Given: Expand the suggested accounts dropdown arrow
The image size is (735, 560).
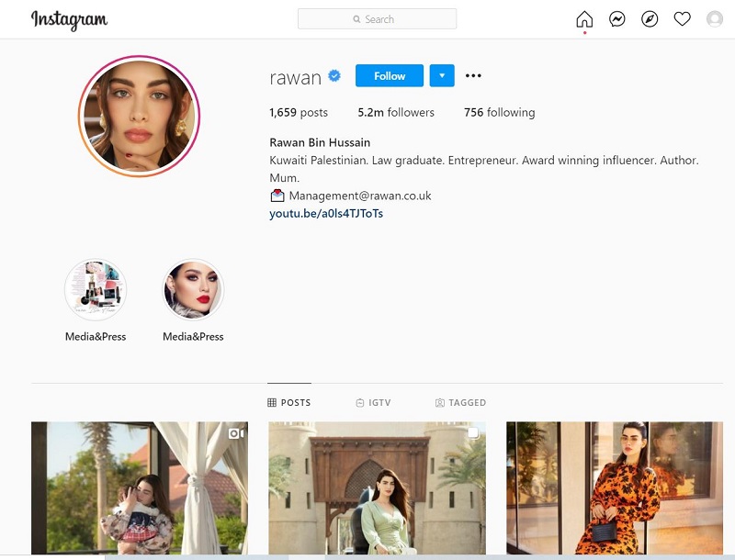Looking at the screenshot, I should point(442,76).
